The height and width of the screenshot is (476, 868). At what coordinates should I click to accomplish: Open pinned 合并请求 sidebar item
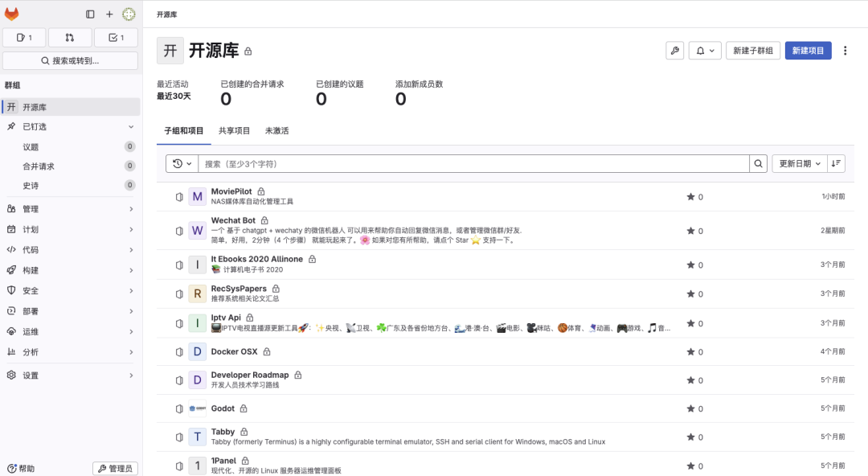click(x=70, y=166)
